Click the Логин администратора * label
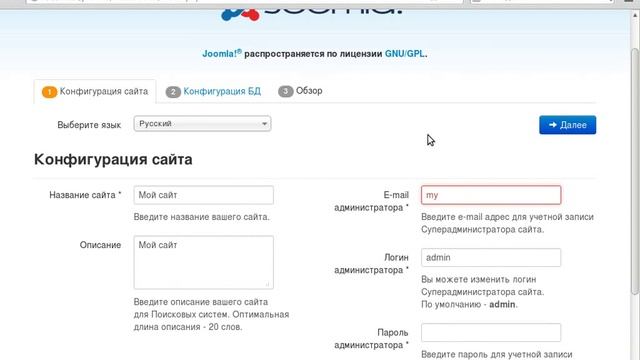The image size is (640, 360). tap(371, 264)
